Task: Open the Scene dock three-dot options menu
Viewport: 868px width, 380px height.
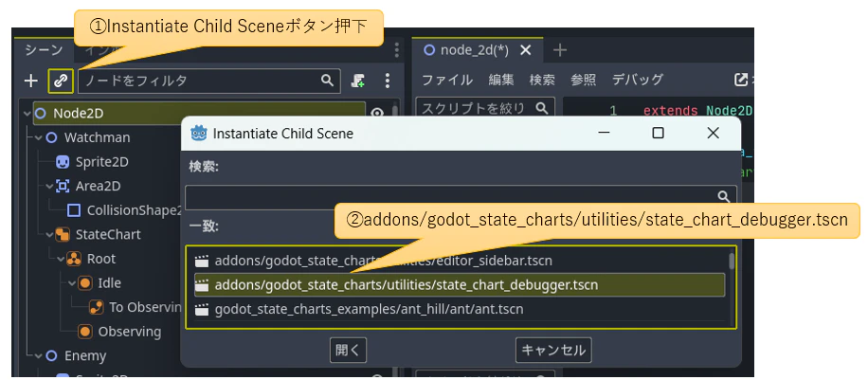Action: point(388,81)
